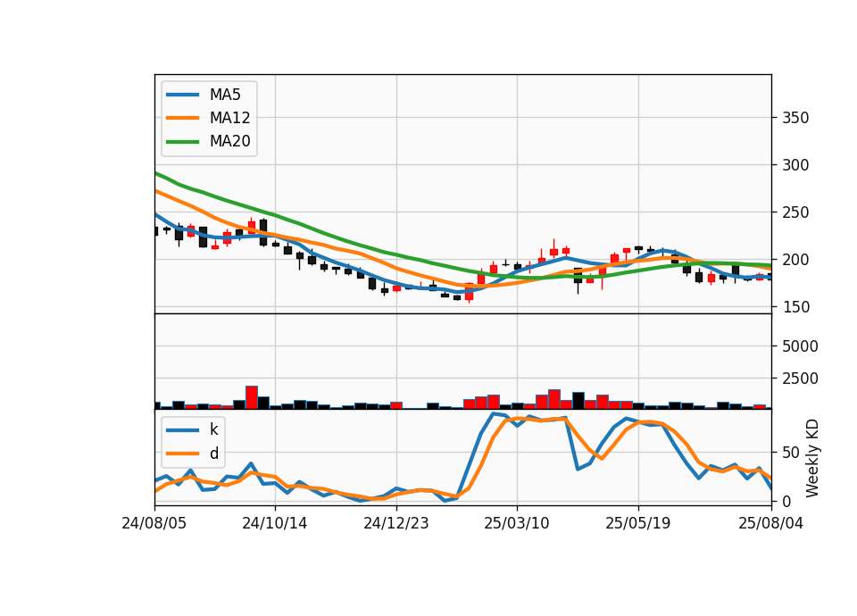
Task: Click the 2500 volume axis label
Action: (800, 379)
